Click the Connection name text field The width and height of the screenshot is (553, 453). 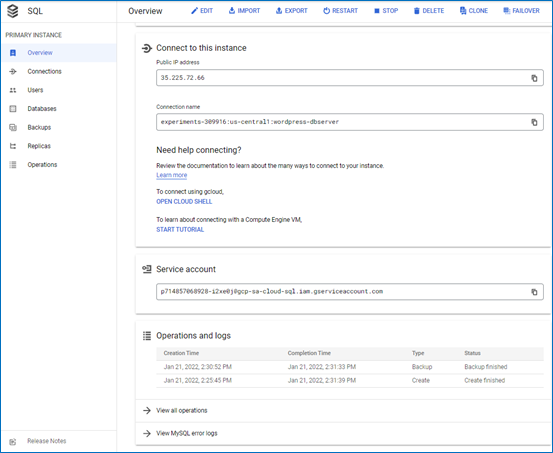[x=350, y=122]
